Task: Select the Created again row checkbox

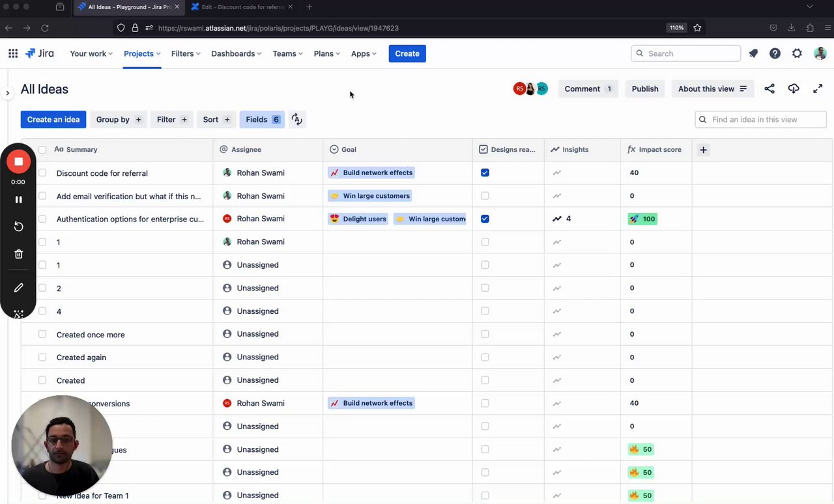Action: [42, 357]
